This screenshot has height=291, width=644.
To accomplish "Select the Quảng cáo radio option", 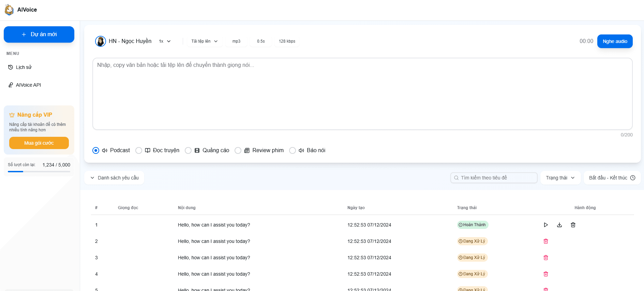I will (188, 150).
